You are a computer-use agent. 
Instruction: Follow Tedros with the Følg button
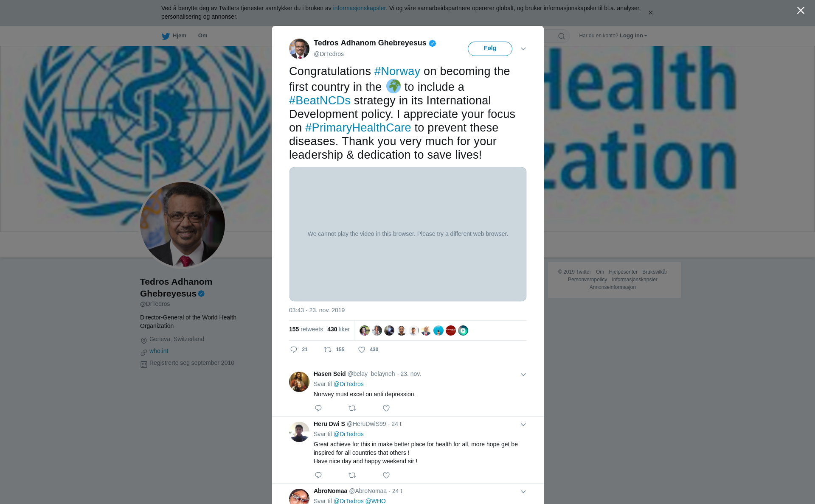(490, 49)
